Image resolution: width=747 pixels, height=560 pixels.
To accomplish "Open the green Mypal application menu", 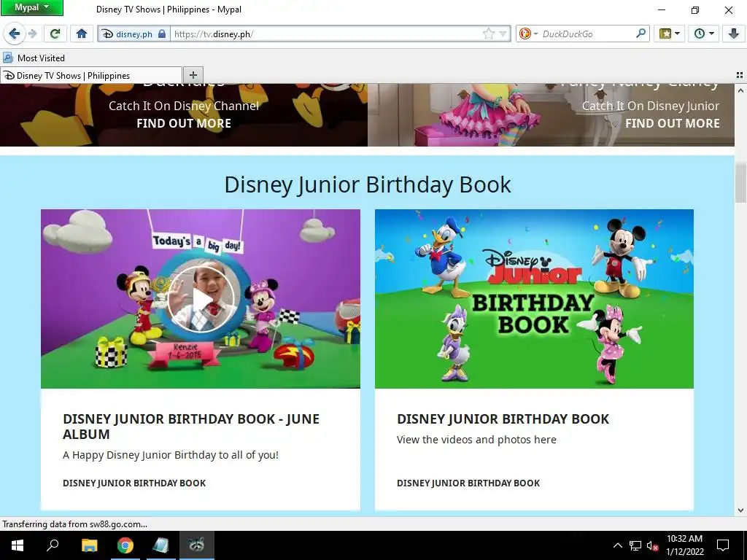I will coord(31,7).
